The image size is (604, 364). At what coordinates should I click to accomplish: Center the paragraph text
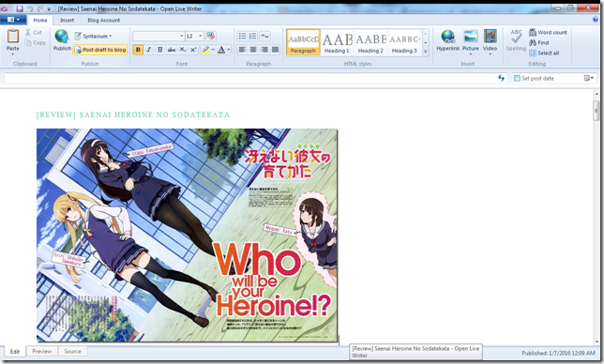click(x=253, y=50)
